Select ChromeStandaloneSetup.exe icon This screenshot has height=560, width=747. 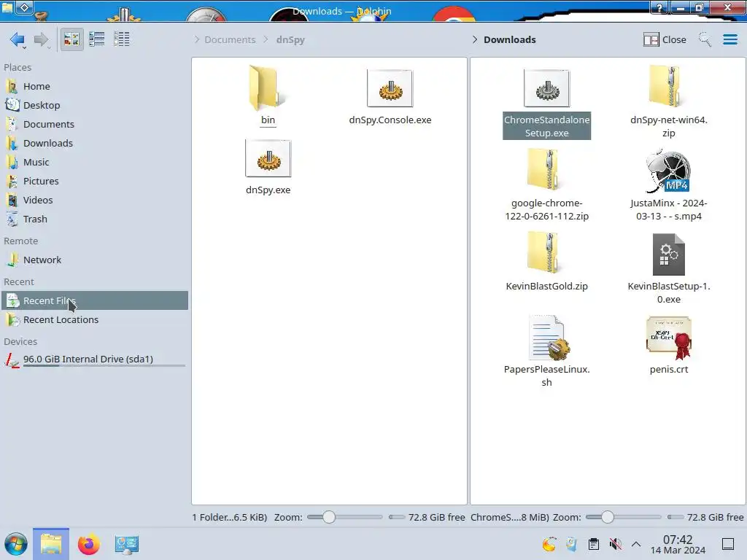[x=546, y=88]
